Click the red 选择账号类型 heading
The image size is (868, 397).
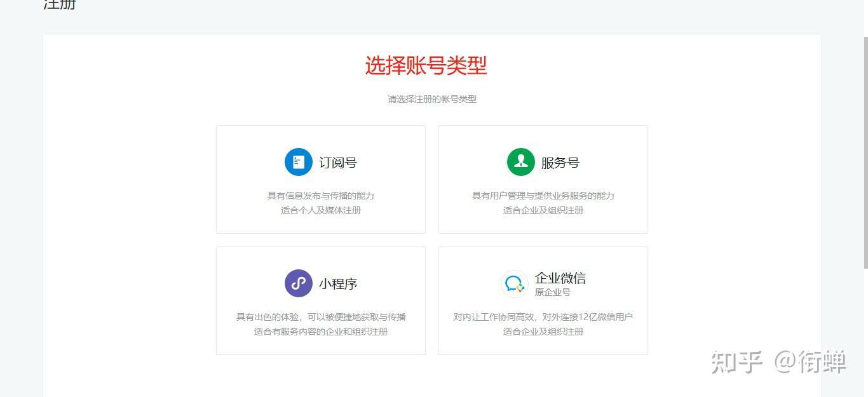(426, 65)
